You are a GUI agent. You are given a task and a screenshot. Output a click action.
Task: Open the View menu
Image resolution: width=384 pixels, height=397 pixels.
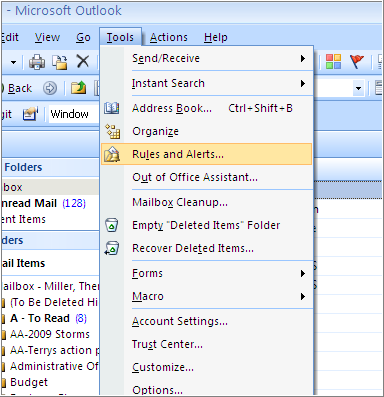tap(47, 37)
